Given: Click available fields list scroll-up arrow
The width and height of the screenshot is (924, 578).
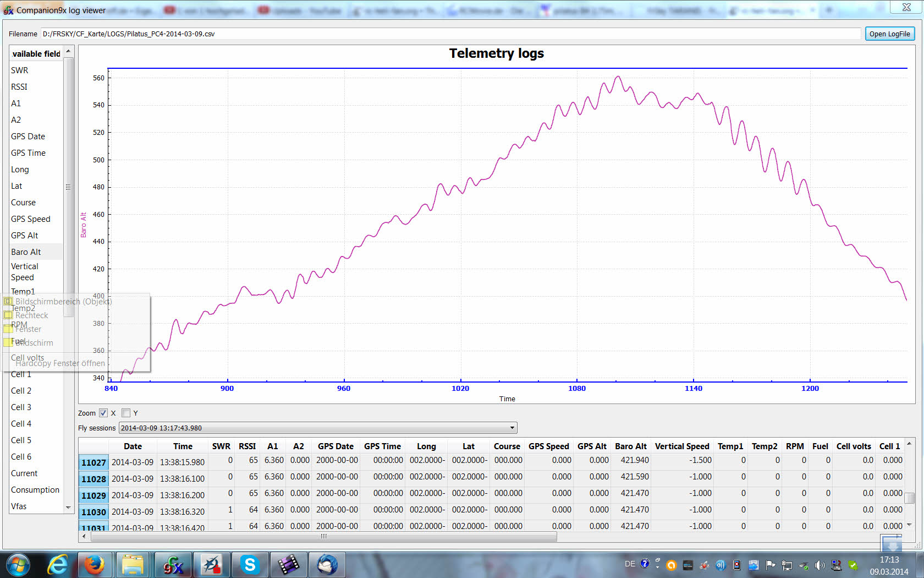Looking at the screenshot, I should click(68, 51).
